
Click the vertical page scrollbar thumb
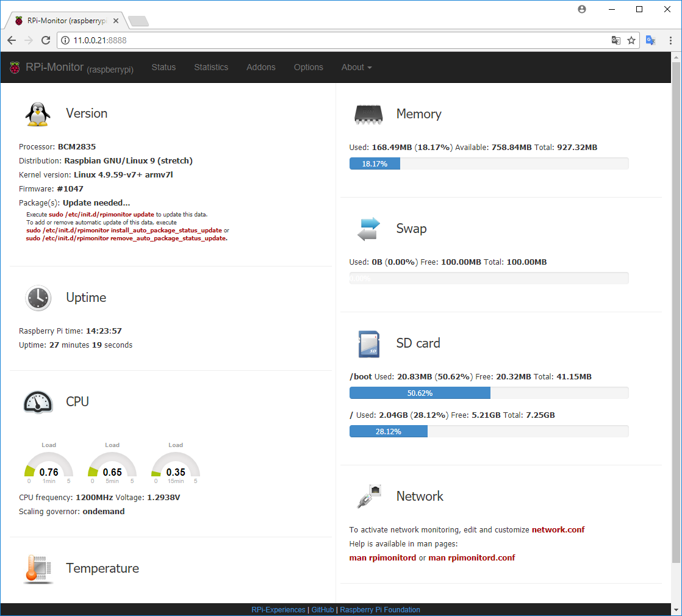point(676,312)
